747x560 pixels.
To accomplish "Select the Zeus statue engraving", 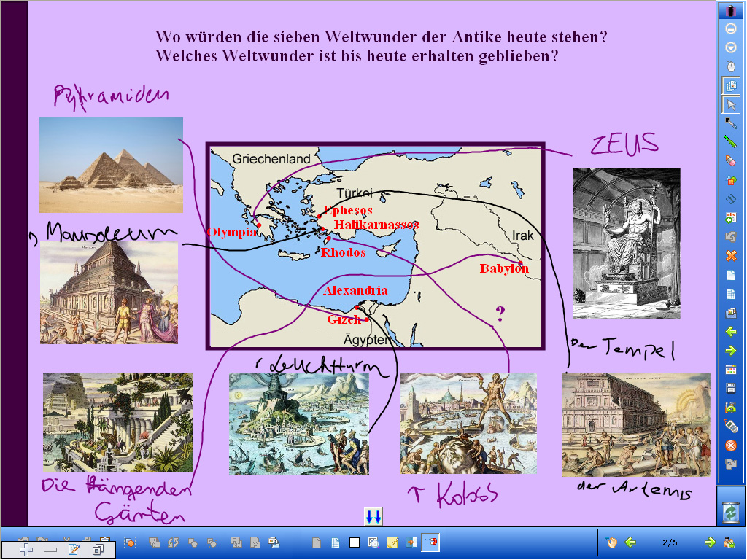I will (x=626, y=244).
